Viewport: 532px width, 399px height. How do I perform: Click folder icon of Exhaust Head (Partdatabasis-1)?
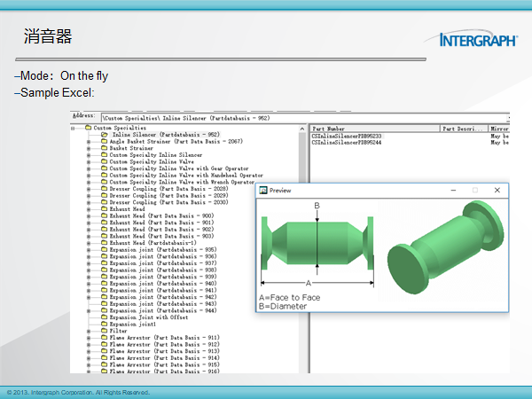pyautogui.click(x=104, y=243)
